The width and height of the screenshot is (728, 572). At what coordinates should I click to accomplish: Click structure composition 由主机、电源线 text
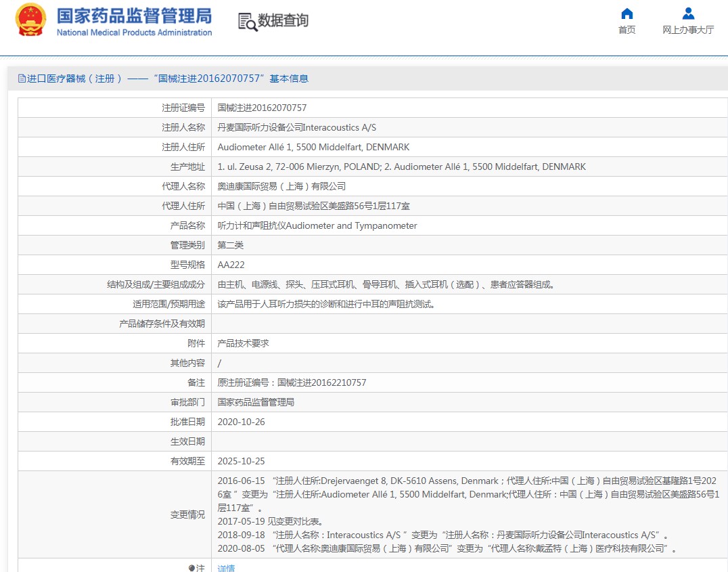tap(386, 284)
